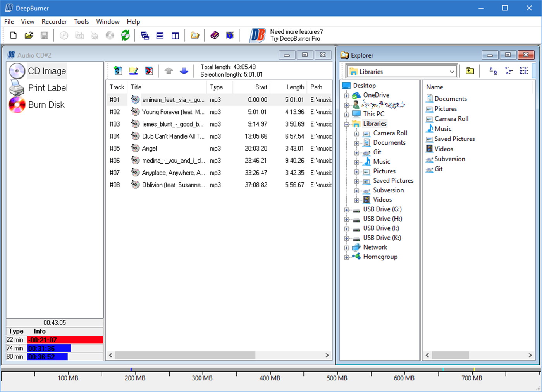
Task: Sort tracks by the Title column header
Action: [167, 87]
